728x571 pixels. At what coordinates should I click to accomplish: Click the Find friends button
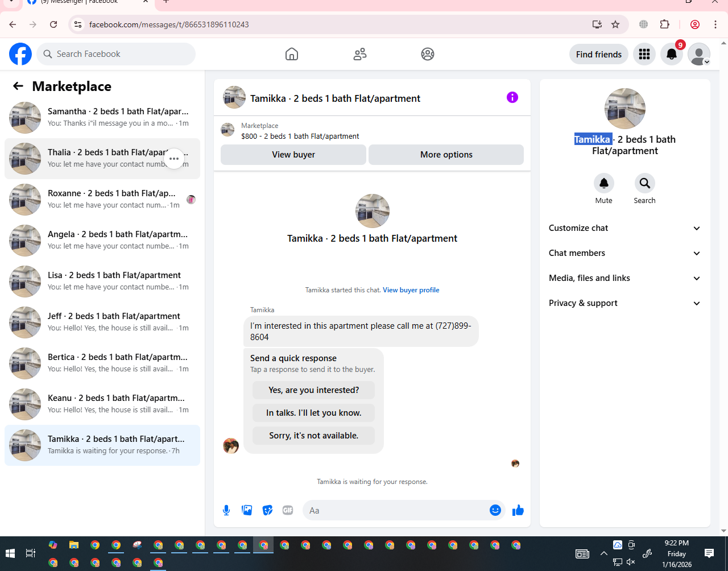coord(599,54)
